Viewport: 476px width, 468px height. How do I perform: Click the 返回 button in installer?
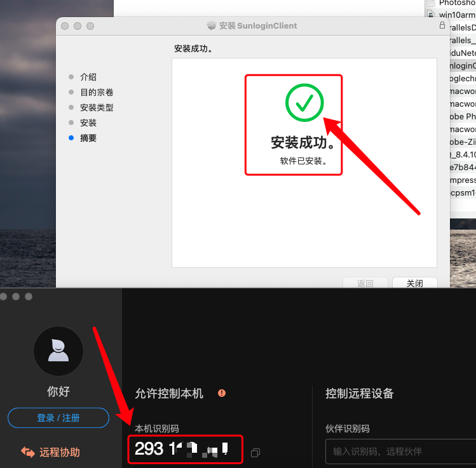(x=365, y=283)
